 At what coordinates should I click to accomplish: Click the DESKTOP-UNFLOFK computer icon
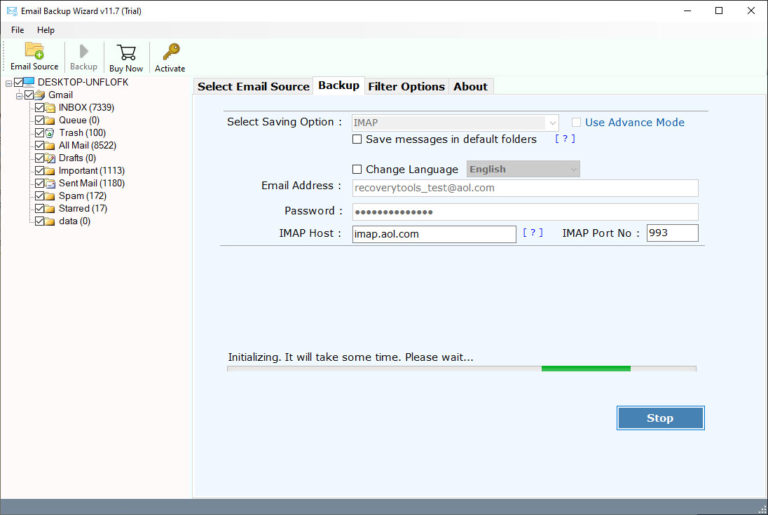pyautogui.click(x=29, y=82)
